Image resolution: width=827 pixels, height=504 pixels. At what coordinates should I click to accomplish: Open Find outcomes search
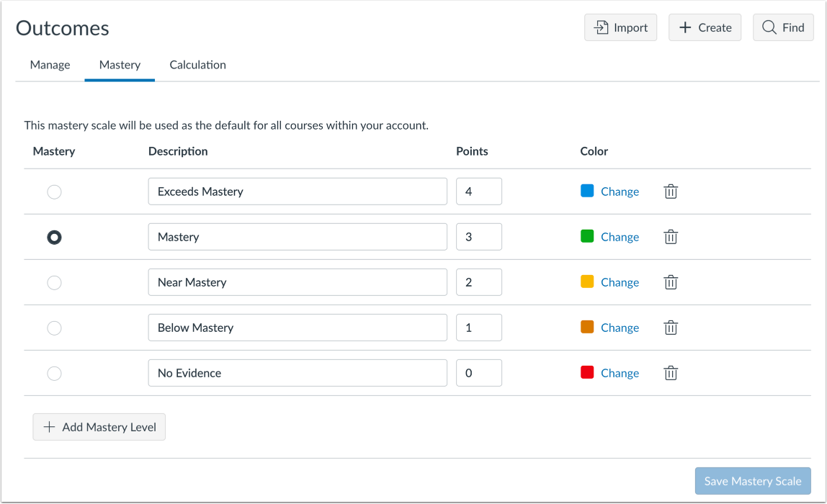pyautogui.click(x=783, y=27)
